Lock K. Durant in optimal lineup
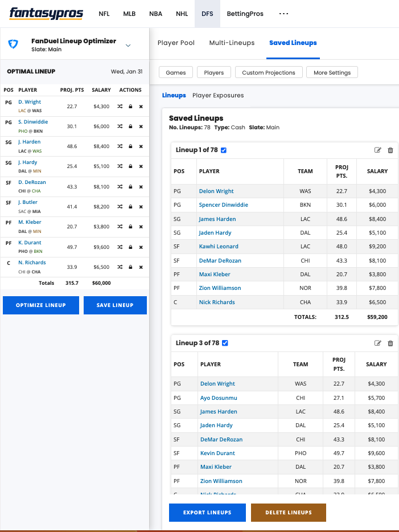399x532 pixels. tap(130, 247)
